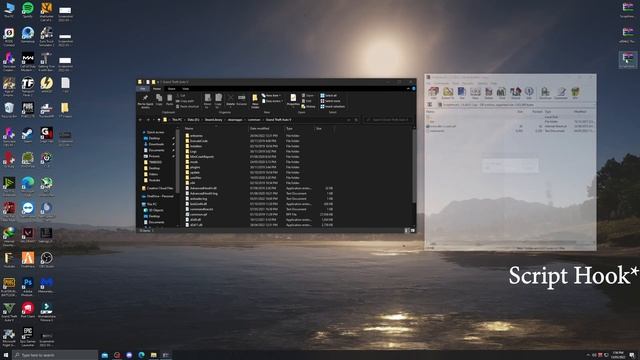640x360 pixels.
Task: Click the Find icon in WinRAR toolbar
Action: point(502,93)
